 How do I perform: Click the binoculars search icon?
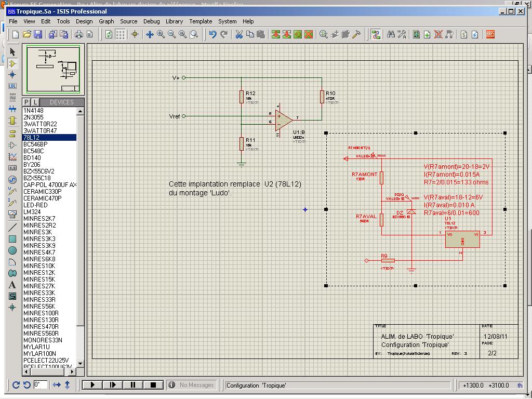391,34
